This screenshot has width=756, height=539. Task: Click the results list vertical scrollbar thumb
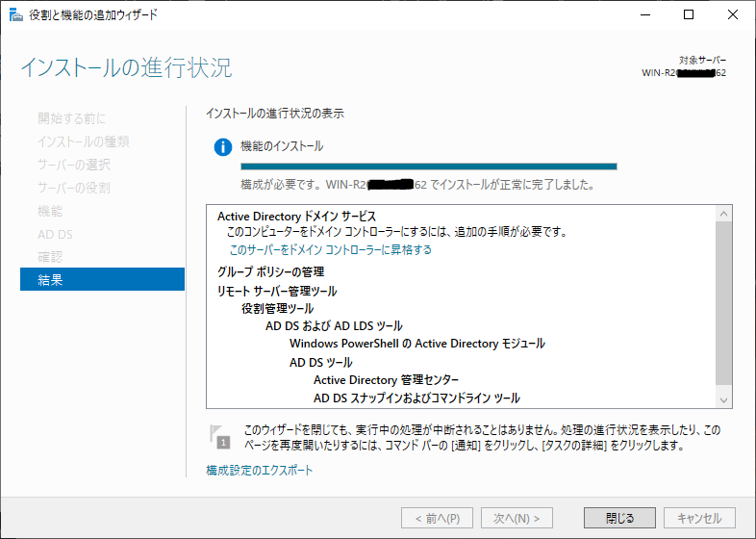(x=723, y=303)
